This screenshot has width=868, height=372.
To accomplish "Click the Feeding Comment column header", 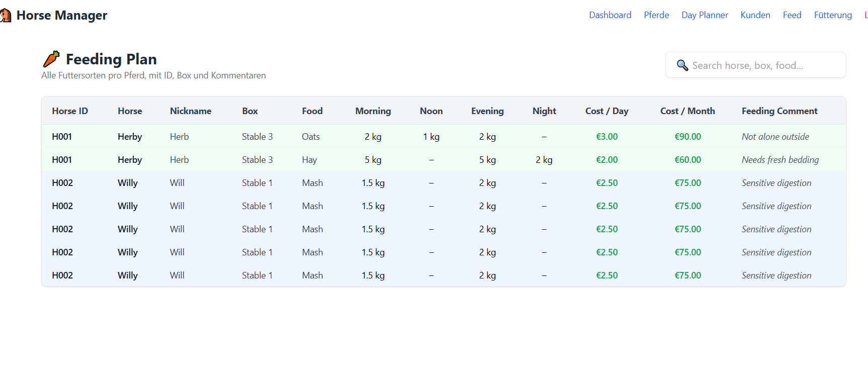I will (779, 111).
